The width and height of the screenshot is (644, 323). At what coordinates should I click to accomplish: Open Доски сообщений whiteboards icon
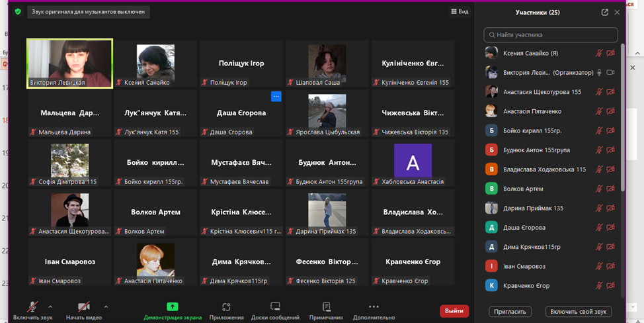pos(275,307)
